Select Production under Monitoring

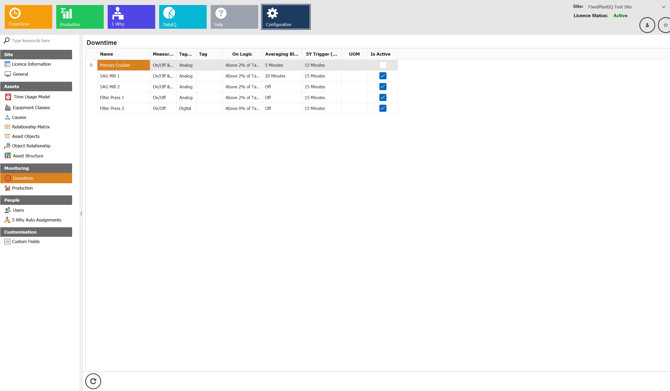pos(22,188)
